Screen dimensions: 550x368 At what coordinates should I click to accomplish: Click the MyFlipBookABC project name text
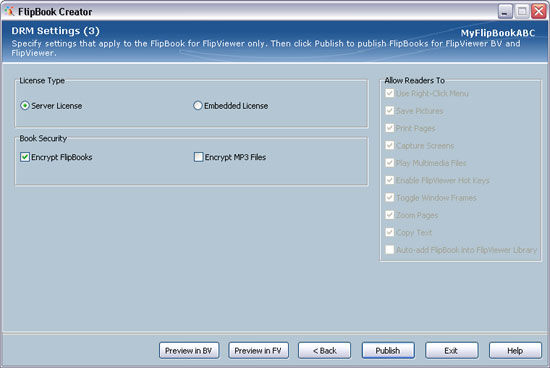coord(498,33)
